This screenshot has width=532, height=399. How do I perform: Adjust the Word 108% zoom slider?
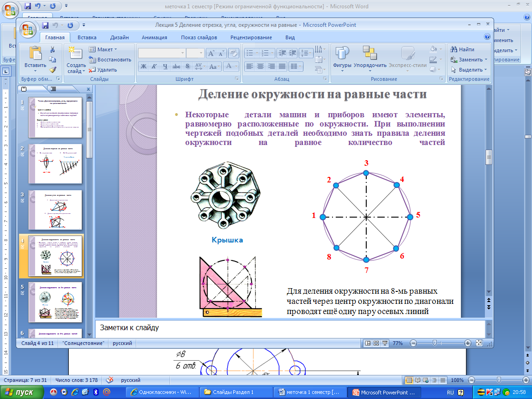tap(498, 380)
